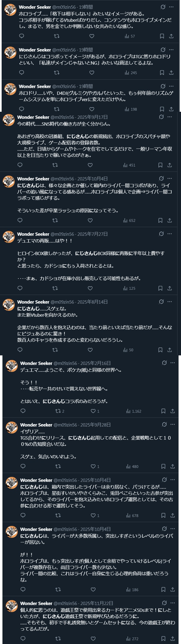Viewport: 181px width, 644px height.
Task: Bookmark the tweet dated 2025年8月14日
Action: (160, 350)
